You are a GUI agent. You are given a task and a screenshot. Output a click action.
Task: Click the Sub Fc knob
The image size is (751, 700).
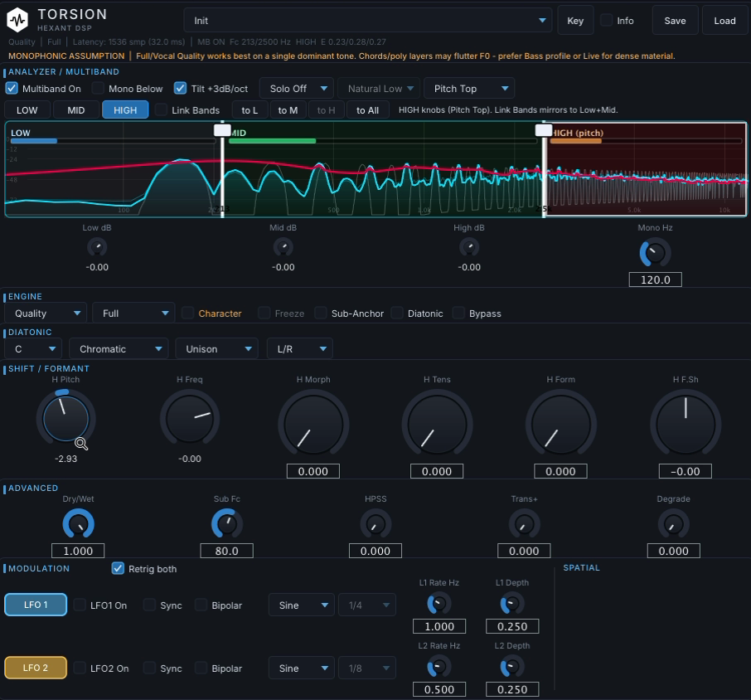pyautogui.click(x=227, y=523)
